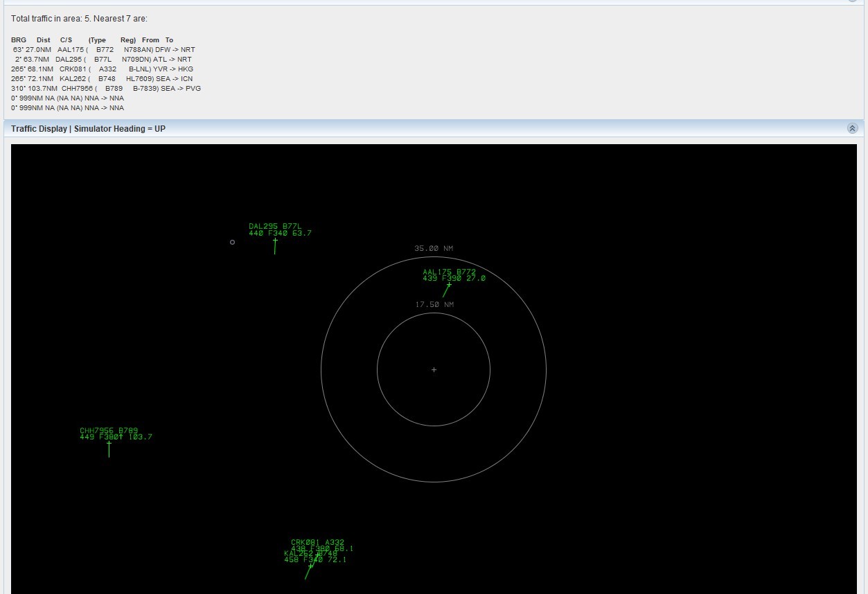868x594 pixels.
Task: Select the CRK081 YVR to HKG row
Action: tap(102, 69)
